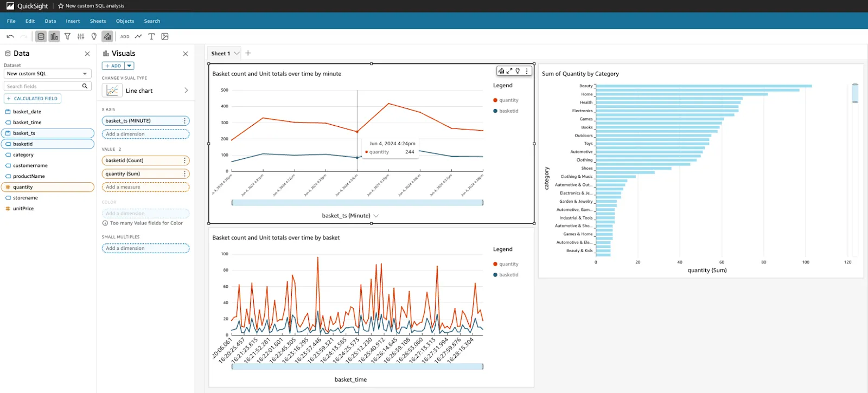Screen dimensions: 868x393
Task: Click the bar chart's vertical scroll slider
Action: (855, 93)
